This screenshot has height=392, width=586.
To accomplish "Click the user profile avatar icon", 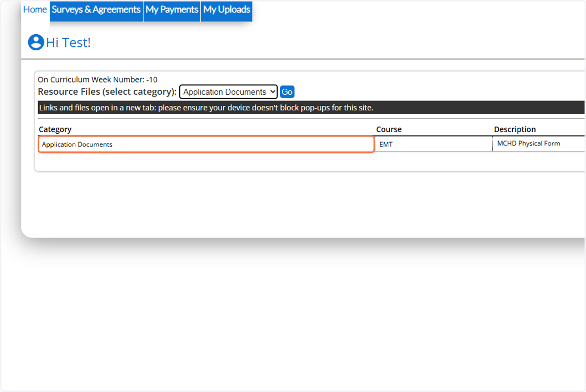I will point(36,42).
